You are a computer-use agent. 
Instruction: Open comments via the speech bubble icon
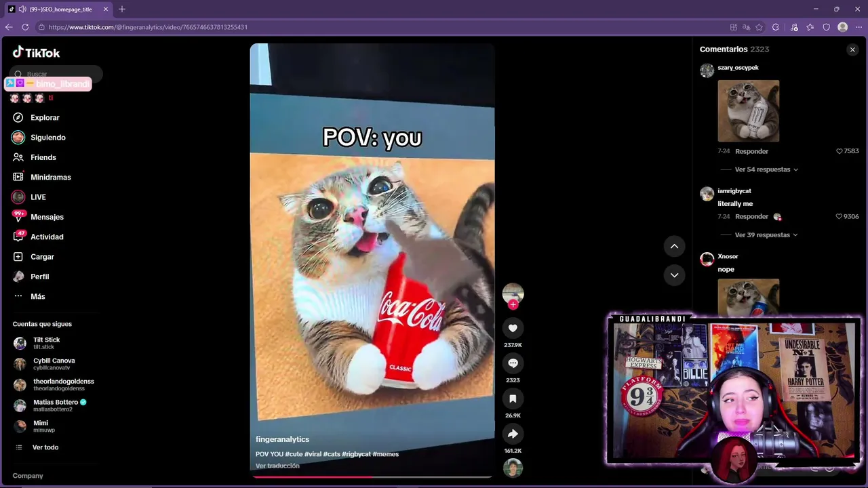(513, 363)
